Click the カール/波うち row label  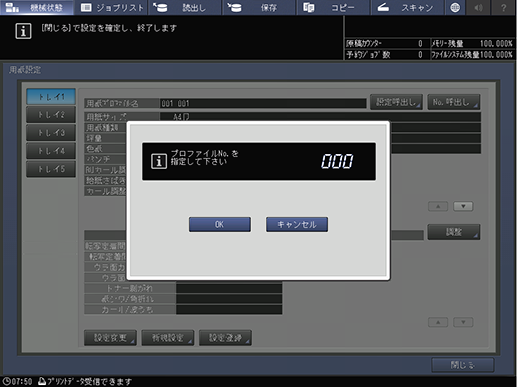pyautogui.click(x=130, y=310)
